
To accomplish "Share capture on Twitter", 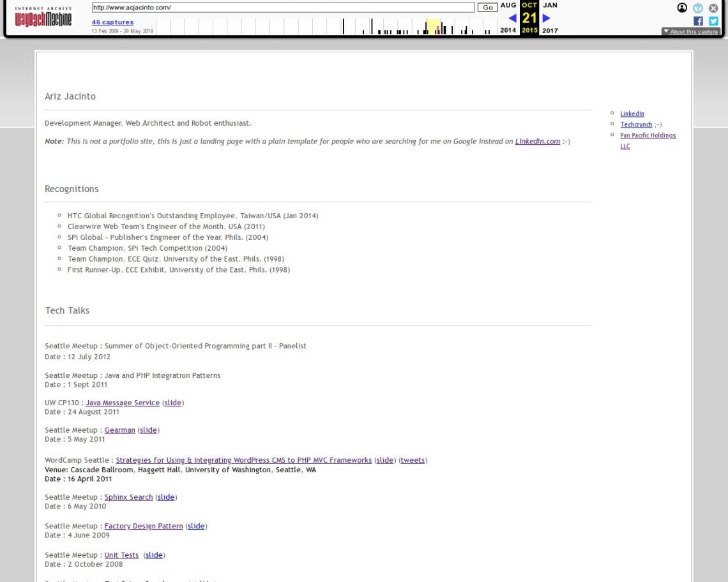I will 713,21.
